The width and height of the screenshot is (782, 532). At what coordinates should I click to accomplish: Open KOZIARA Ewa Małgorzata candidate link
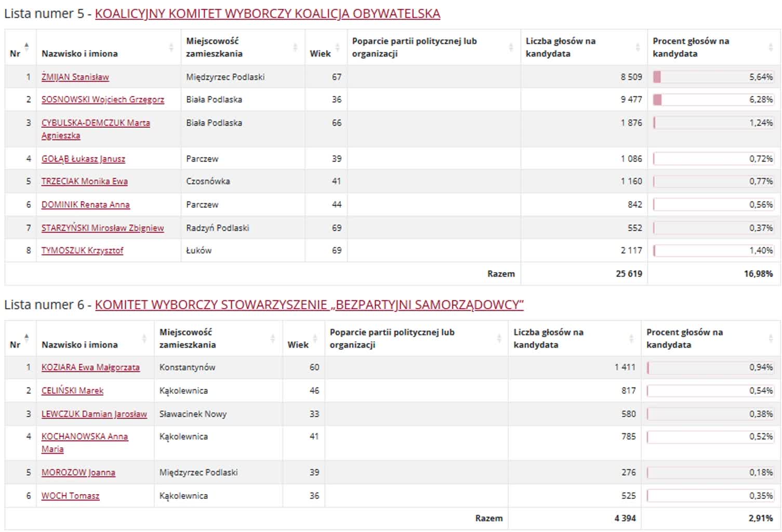click(90, 367)
